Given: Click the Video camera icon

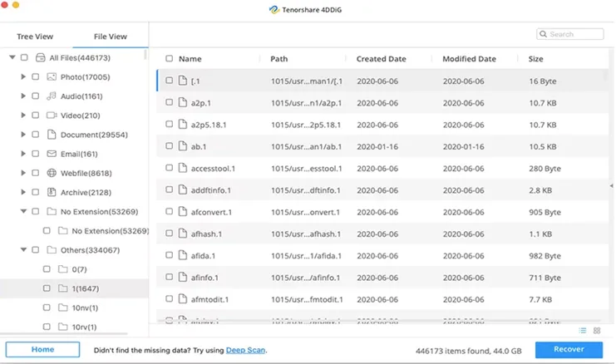Looking at the screenshot, I should pos(52,115).
